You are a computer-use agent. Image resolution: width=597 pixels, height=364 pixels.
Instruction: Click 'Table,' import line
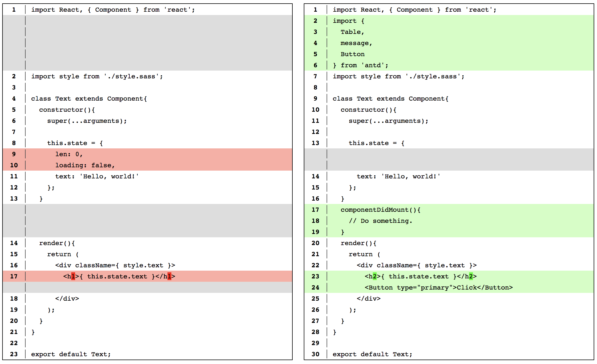pos(352,32)
